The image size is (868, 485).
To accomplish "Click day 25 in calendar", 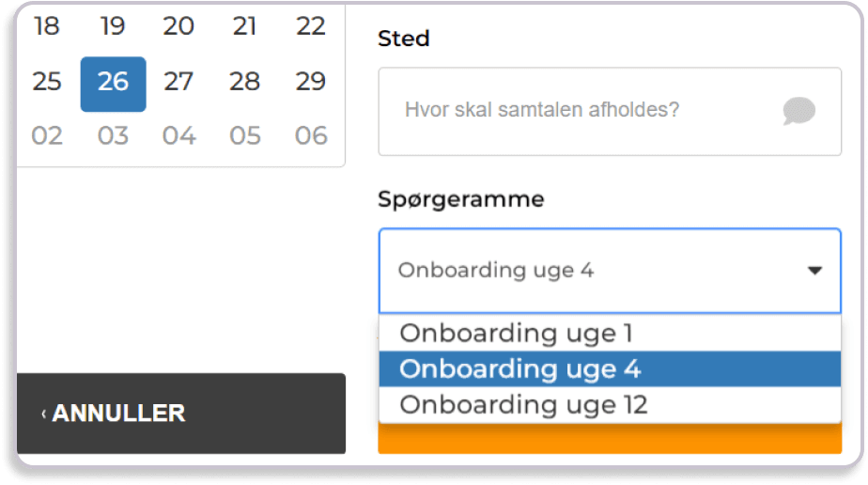I will click(x=47, y=82).
